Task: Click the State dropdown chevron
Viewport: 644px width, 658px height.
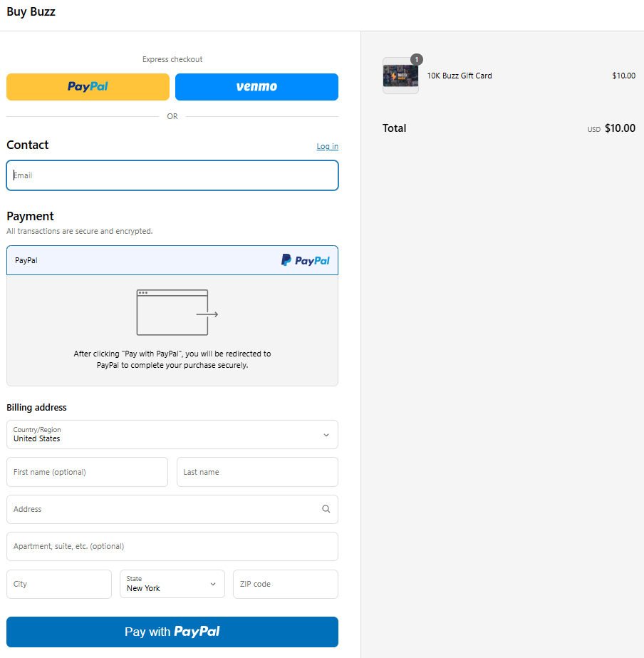Action: 213,584
